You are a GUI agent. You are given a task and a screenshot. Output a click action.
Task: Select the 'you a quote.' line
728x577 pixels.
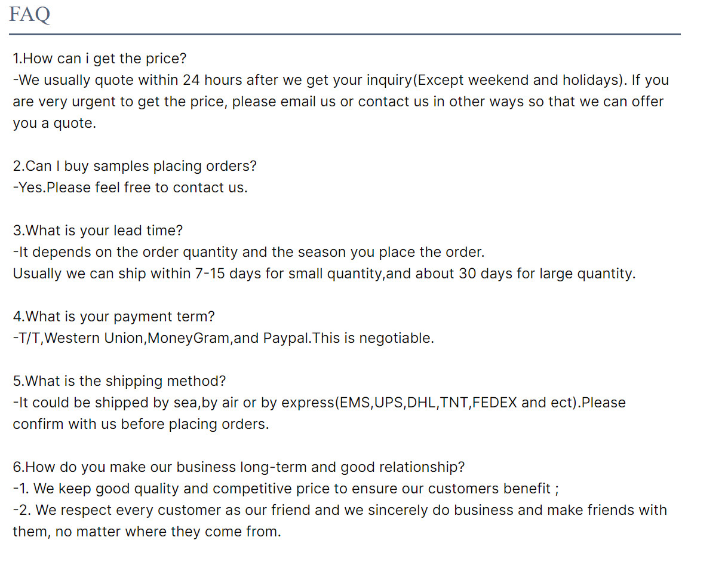54,123
